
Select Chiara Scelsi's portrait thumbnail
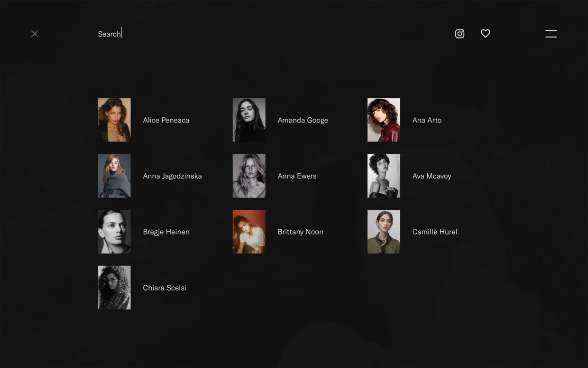coord(114,287)
